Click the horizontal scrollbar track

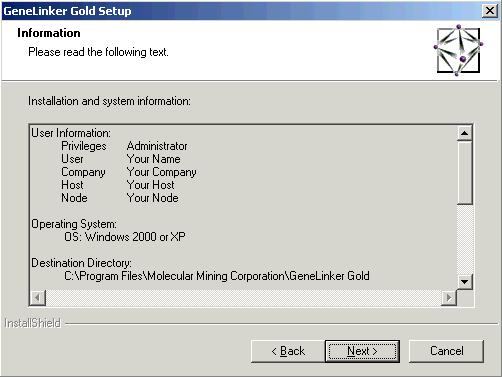click(x=243, y=297)
